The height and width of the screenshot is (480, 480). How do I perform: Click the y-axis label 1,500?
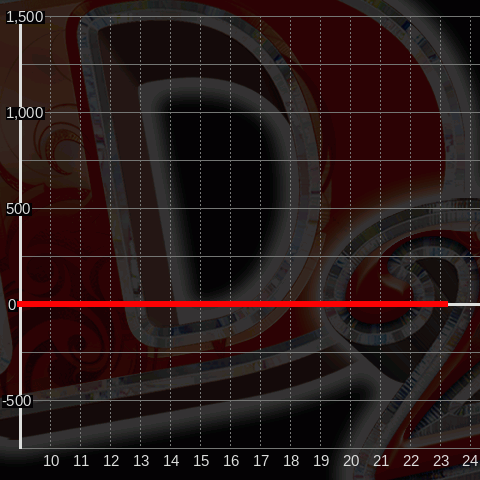point(25,17)
